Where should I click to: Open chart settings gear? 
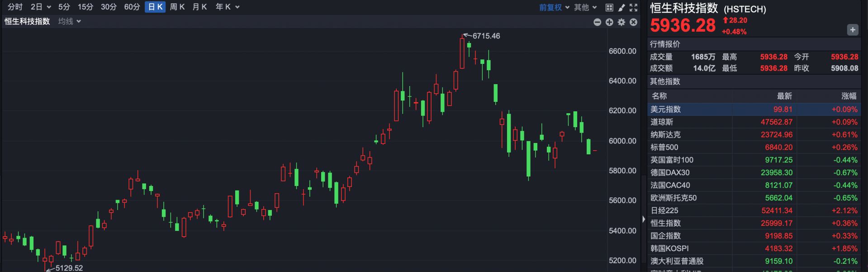[621, 22]
